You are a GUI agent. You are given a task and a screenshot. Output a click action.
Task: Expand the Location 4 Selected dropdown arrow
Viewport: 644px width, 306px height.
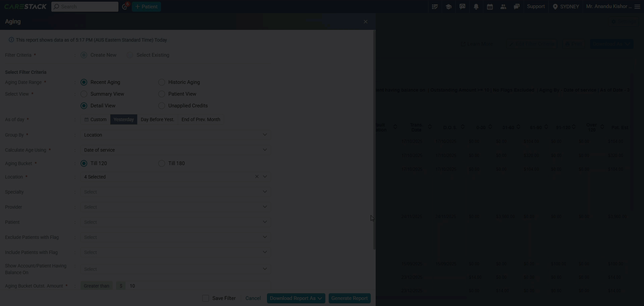[265, 176]
